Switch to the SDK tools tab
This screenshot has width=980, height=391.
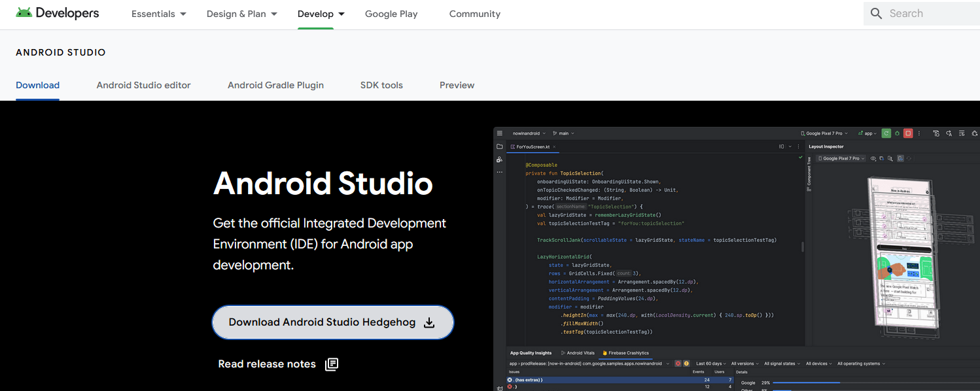pyautogui.click(x=381, y=85)
